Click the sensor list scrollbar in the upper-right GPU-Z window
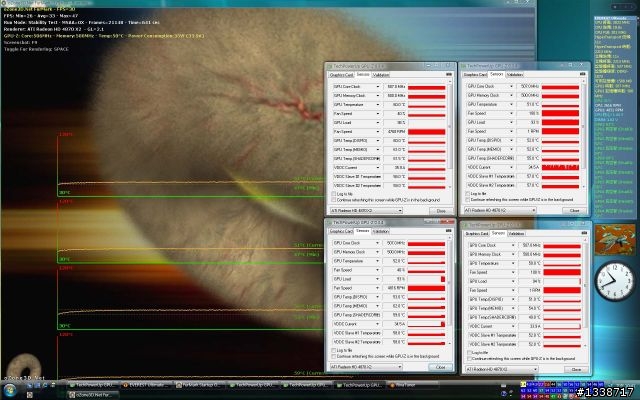The width and height of the screenshot is (640, 400). [x=584, y=135]
